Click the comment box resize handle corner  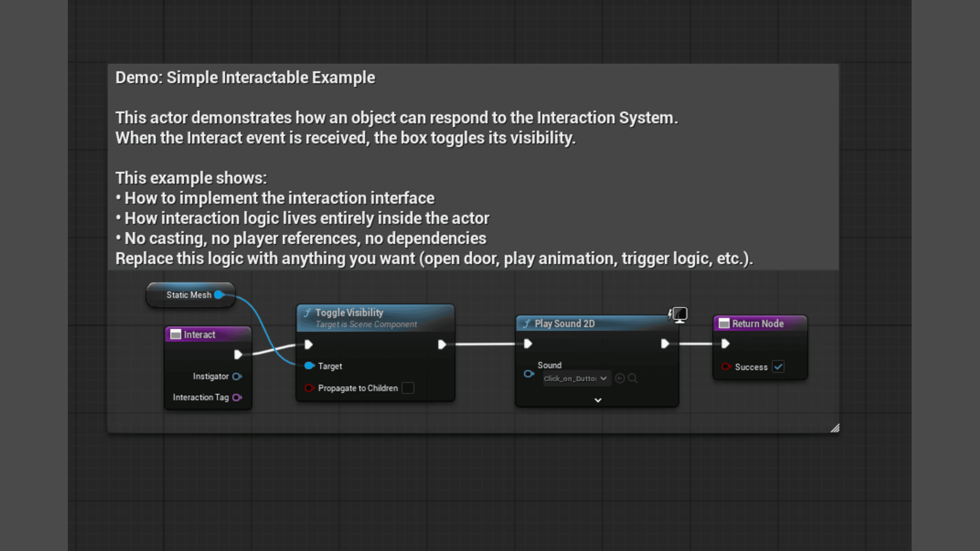[x=835, y=429]
